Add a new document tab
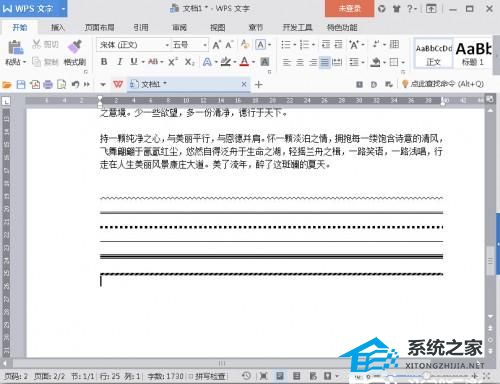 coord(258,85)
